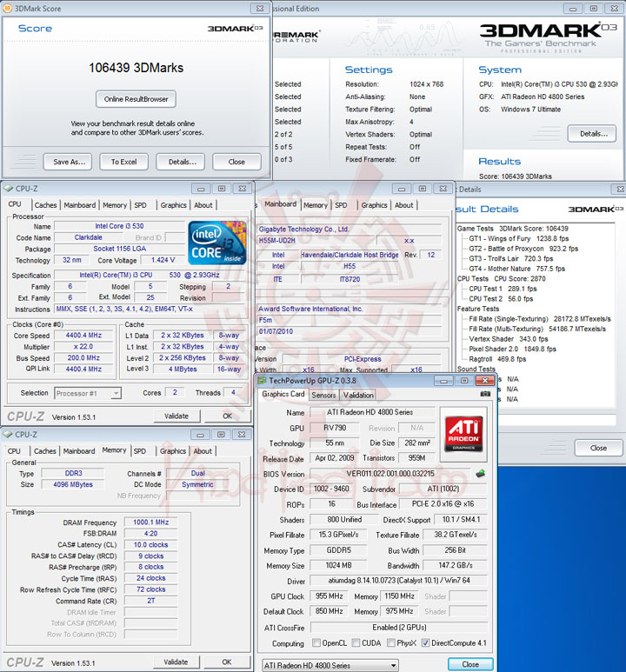626x672 pixels.
Task: Open the SPD tab in the bottom CPU-Z window
Action: pyautogui.click(x=140, y=451)
